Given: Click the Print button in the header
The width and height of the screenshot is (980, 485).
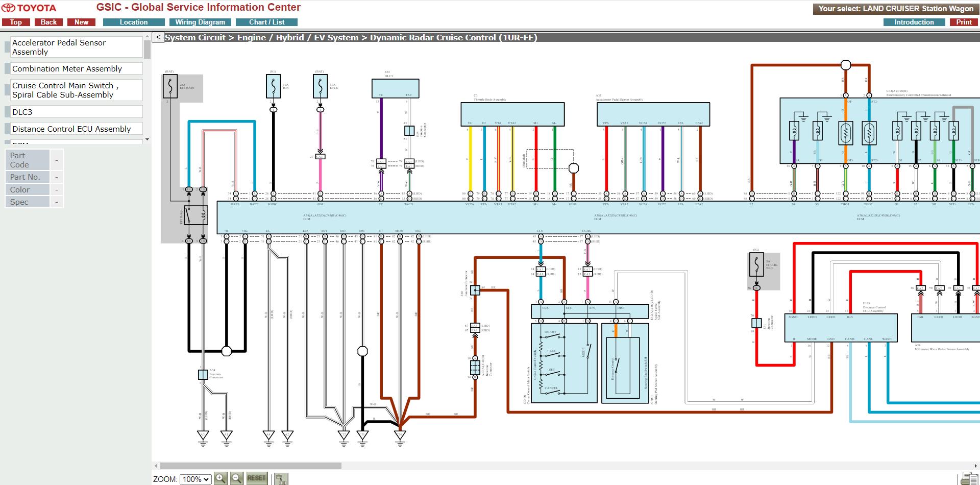Looking at the screenshot, I should pyautogui.click(x=964, y=22).
